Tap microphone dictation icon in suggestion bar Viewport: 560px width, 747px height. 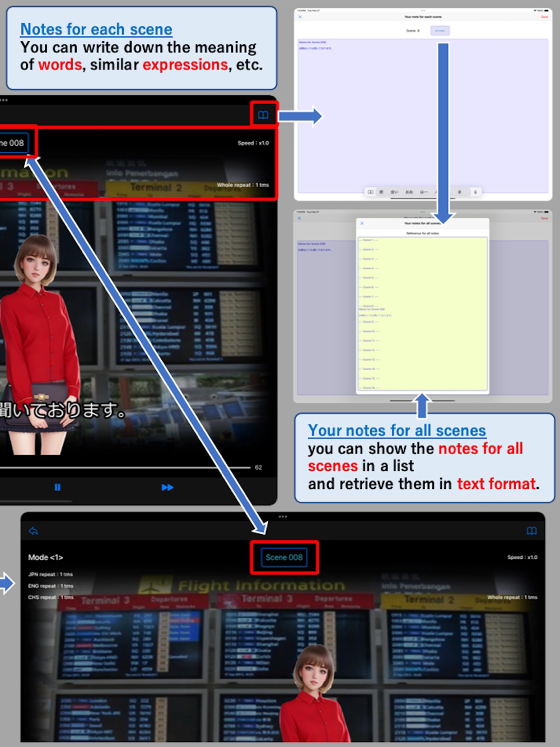point(475,192)
